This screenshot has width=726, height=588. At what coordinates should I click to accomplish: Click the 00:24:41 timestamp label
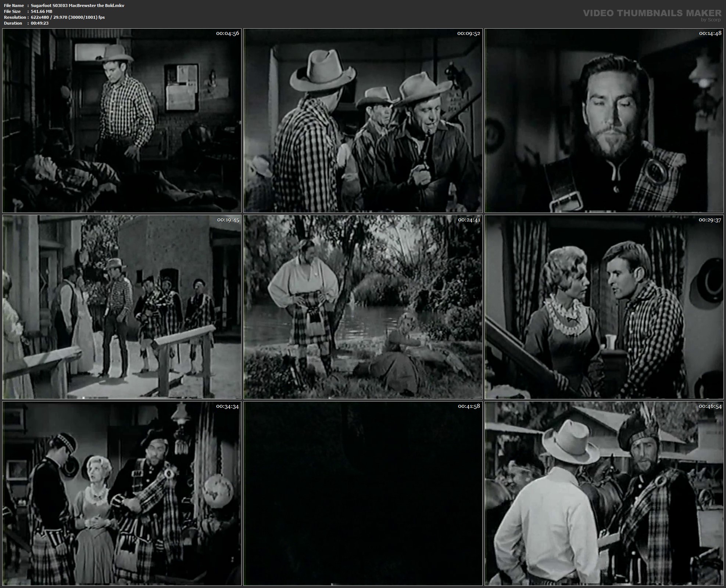click(469, 220)
